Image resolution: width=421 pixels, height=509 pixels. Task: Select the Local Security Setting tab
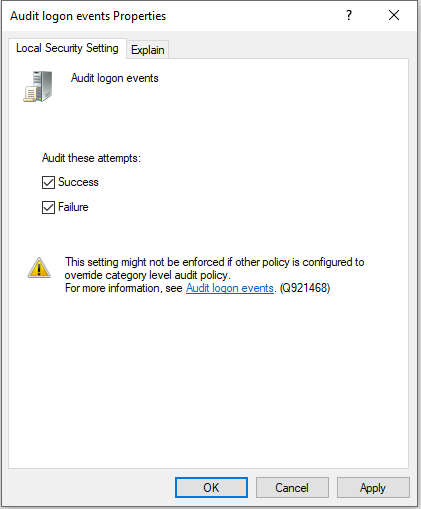(x=67, y=48)
